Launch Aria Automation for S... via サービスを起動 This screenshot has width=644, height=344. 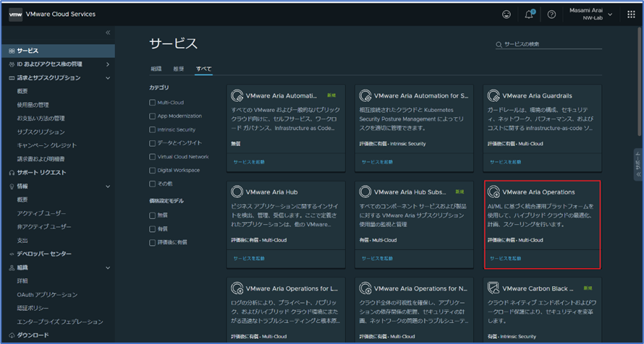tap(377, 162)
